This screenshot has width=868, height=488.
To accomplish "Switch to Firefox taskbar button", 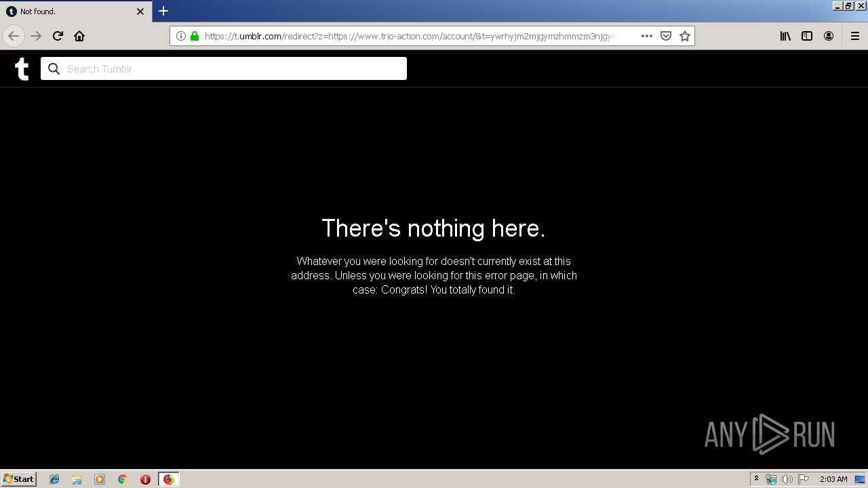I will click(x=169, y=479).
